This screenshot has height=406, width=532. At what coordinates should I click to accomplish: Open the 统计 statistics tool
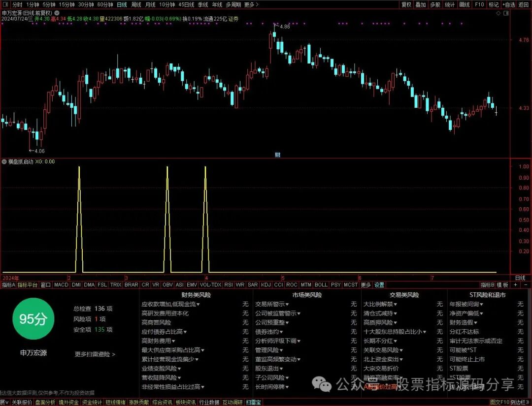(x=450, y=4)
